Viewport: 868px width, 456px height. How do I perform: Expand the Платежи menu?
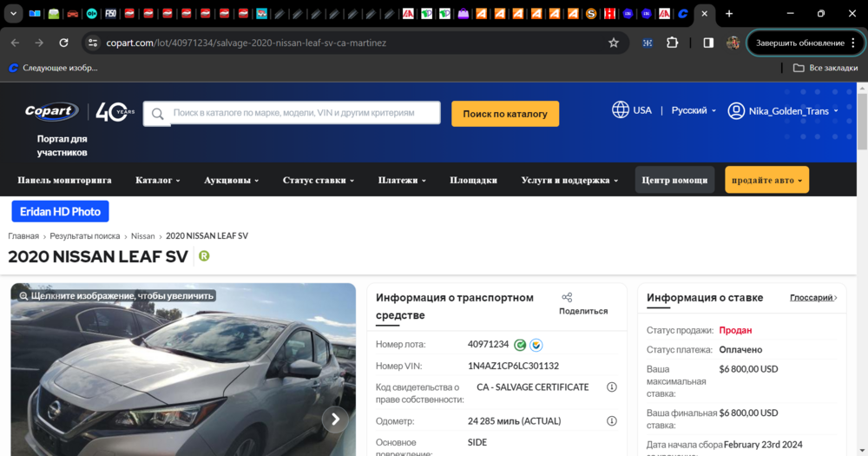[402, 180]
